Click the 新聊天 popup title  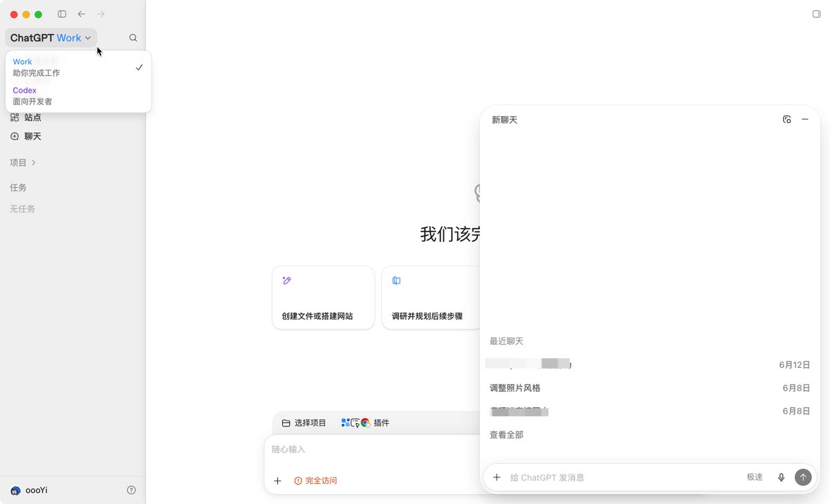[504, 120]
